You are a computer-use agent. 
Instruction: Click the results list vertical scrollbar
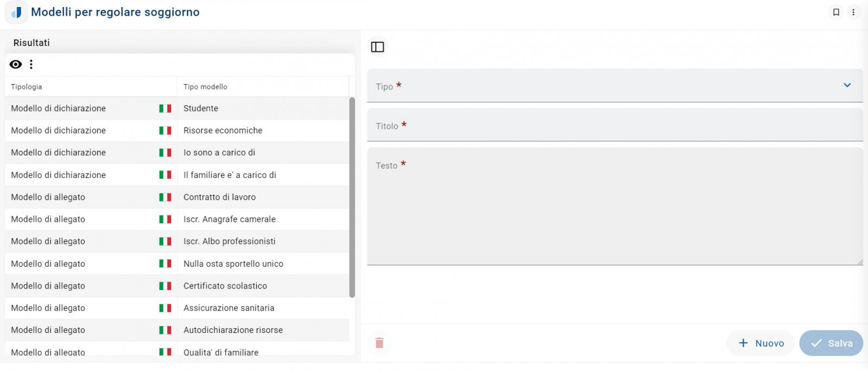352,197
